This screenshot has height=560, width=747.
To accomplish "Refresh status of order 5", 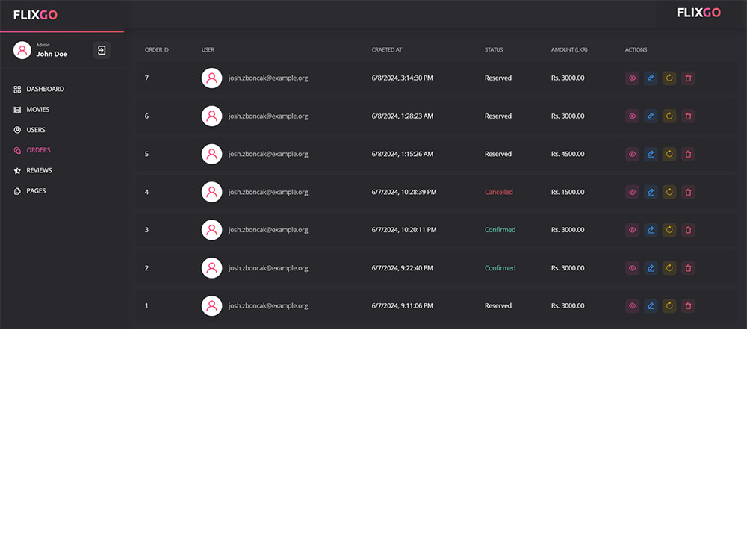I will (x=669, y=154).
